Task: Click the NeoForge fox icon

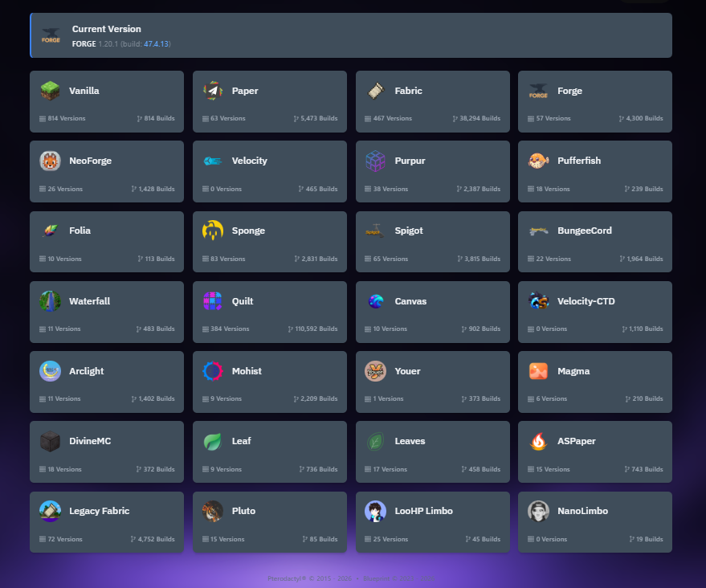Action: 50,161
